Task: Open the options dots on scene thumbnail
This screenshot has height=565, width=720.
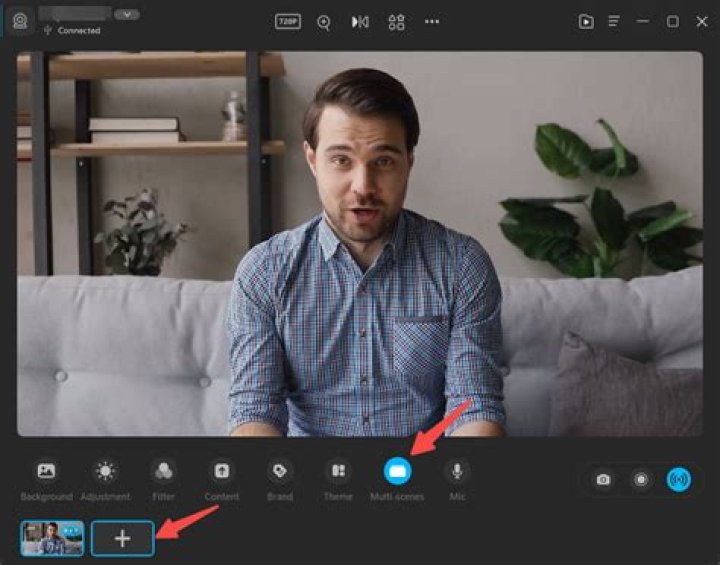Action: [72, 532]
